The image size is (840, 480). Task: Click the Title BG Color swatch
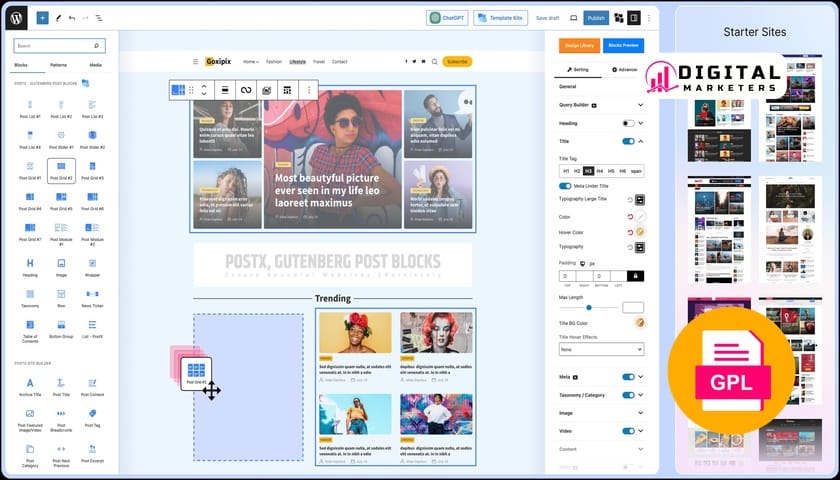click(639, 323)
